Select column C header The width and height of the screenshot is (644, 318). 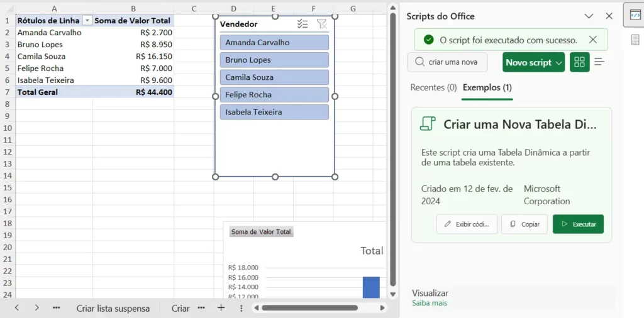click(x=194, y=9)
